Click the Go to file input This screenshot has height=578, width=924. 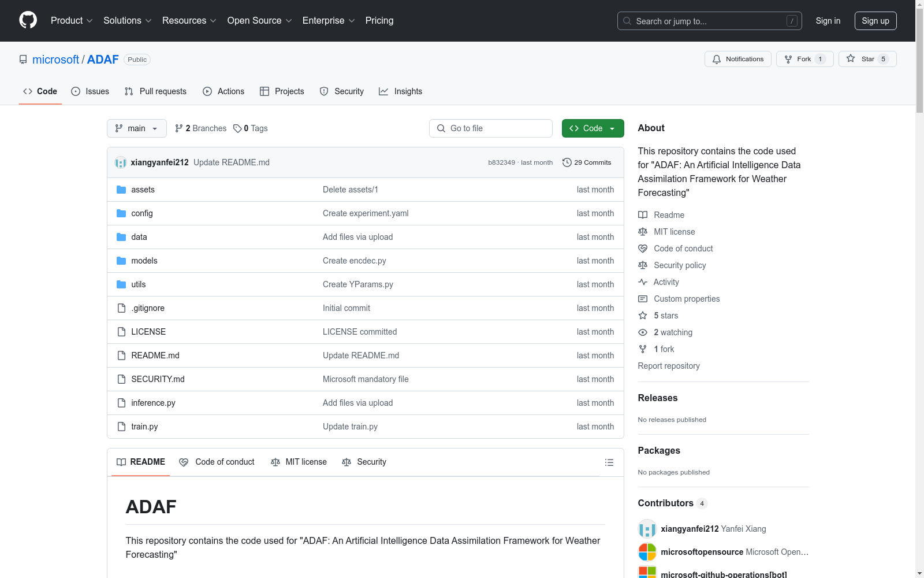(491, 128)
